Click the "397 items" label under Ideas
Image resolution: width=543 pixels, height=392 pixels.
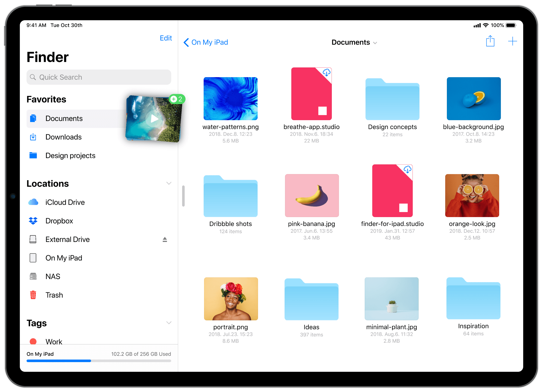click(x=312, y=335)
